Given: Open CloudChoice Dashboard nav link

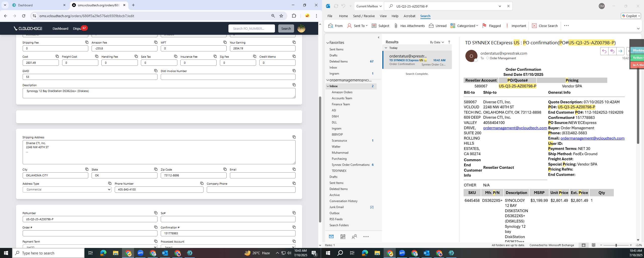Looking at the screenshot, I should [60, 28].
